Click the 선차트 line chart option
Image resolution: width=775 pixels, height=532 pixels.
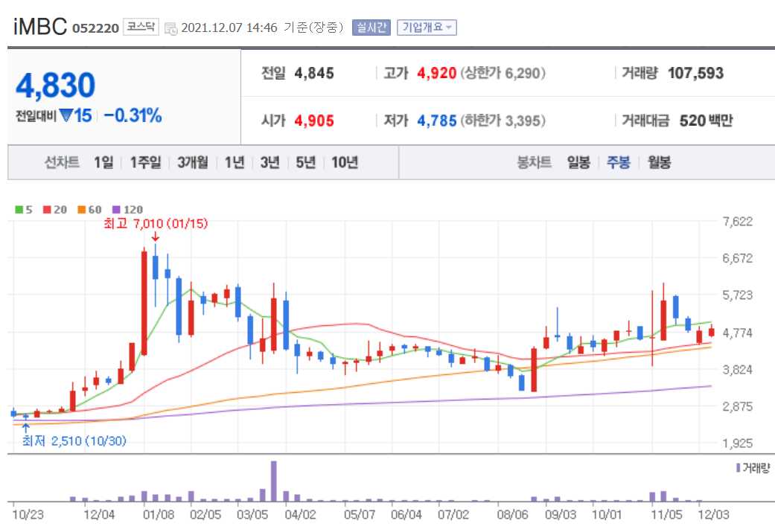click(62, 162)
